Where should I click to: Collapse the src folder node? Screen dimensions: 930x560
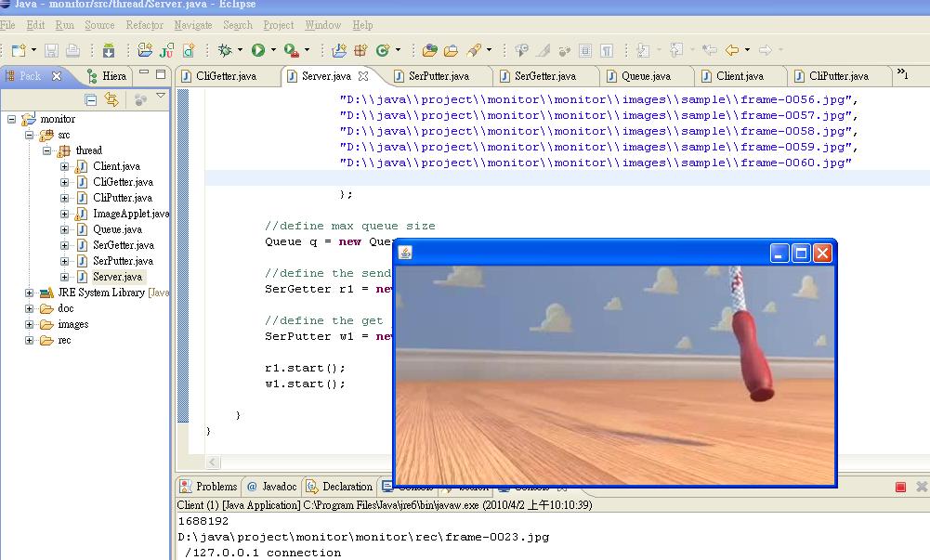pos(29,135)
